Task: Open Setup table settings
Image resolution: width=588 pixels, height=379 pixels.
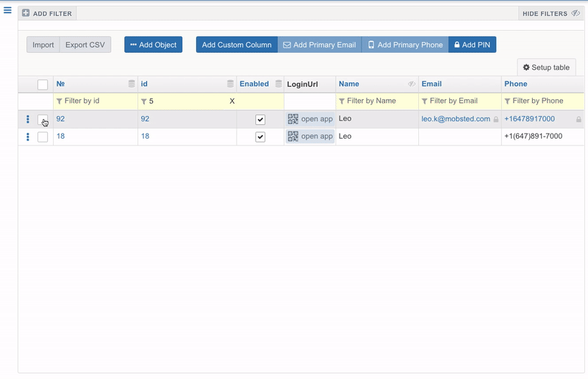Action: pos(546,68)
